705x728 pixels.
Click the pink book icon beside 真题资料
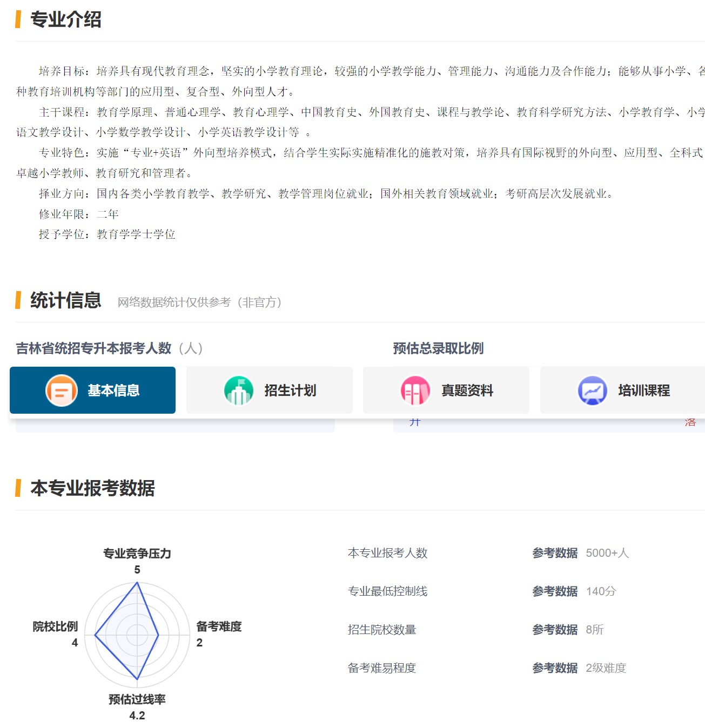point(415,390)
